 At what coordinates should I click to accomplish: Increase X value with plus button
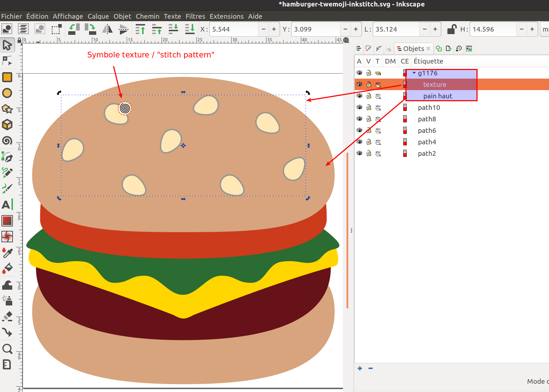pyautogui.click(x=274, y=29)
